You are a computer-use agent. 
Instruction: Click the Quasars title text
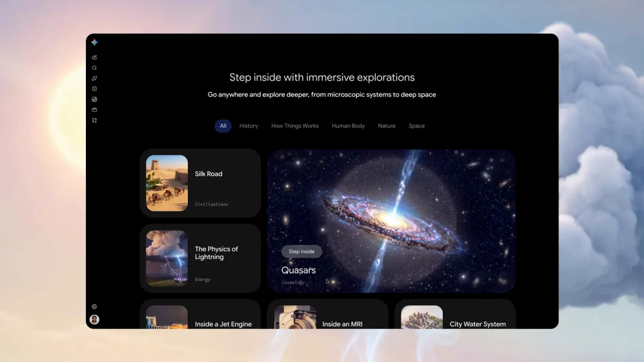[x=298, y=270]
